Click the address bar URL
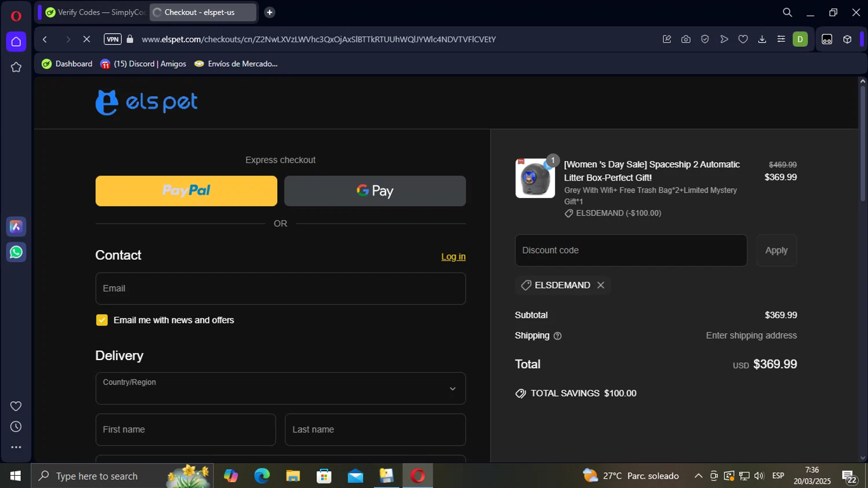The width and height of the screenshot is (868, 488). 319,39
